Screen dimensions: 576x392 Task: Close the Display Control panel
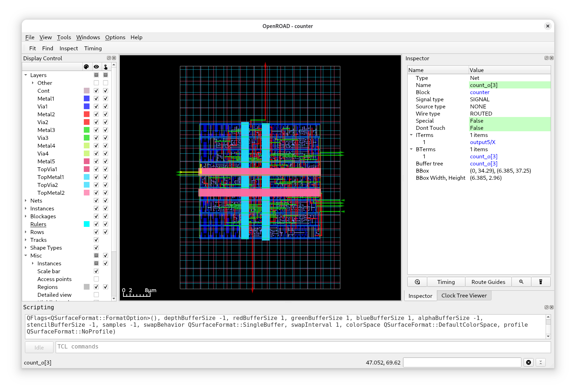[x=114, y=58]
